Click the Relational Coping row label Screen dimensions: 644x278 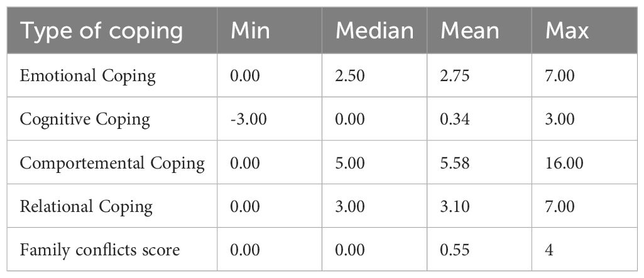86,206
